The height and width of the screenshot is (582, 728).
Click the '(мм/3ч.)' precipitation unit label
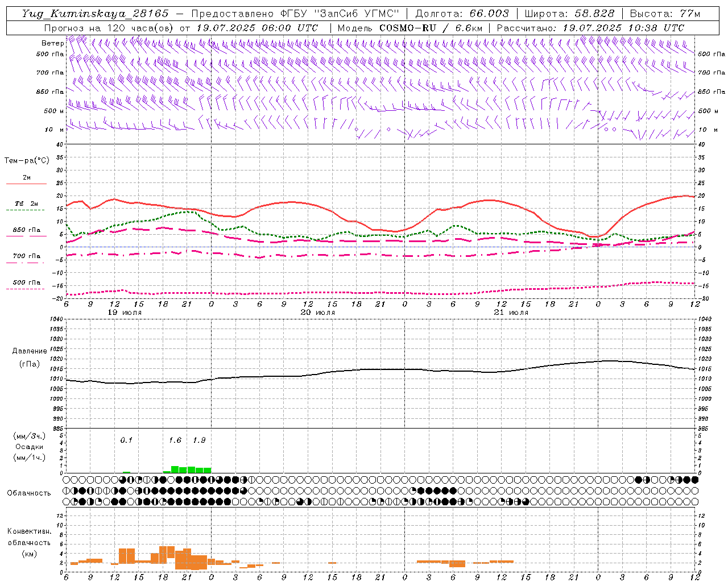pyautogui.click(x=30, y=436)
